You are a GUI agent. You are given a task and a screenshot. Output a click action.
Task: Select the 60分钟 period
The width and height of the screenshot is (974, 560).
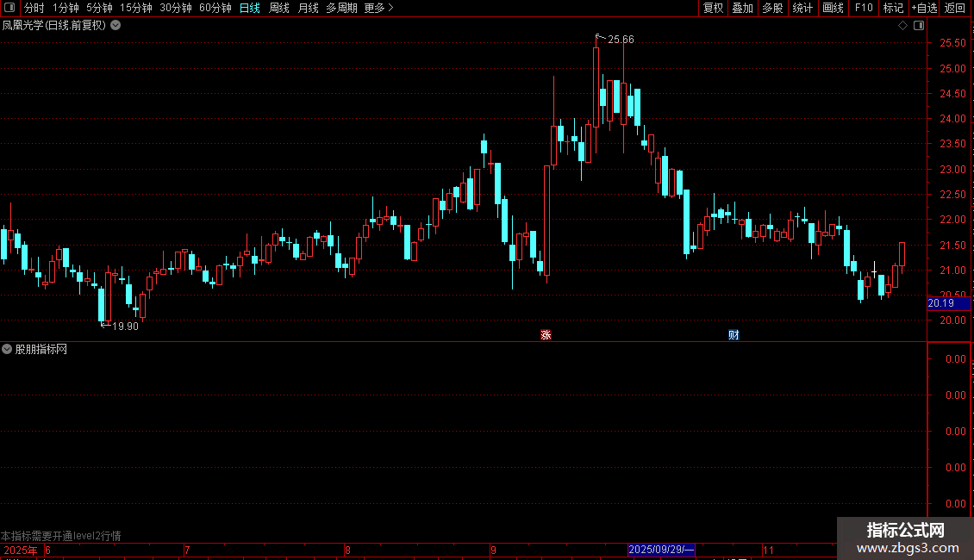click(x=215, y=8)
